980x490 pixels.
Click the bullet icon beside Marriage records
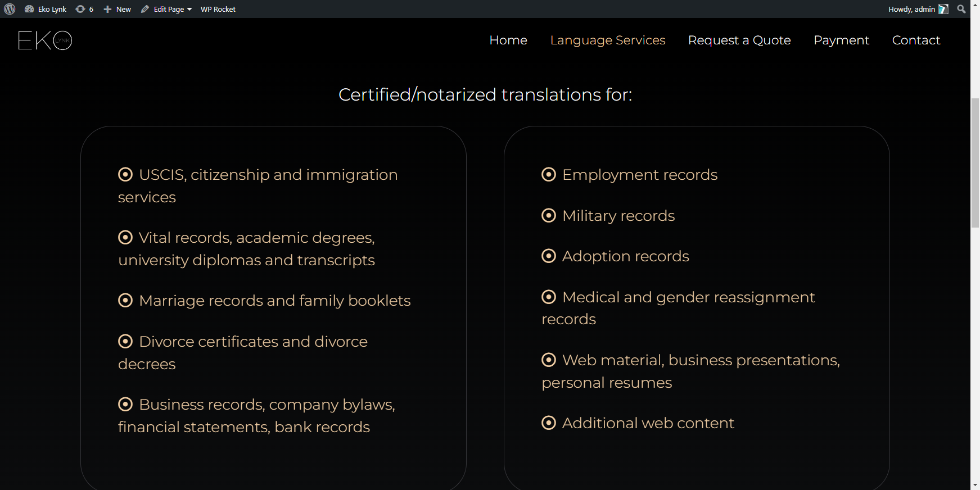[x=125, y=301]
